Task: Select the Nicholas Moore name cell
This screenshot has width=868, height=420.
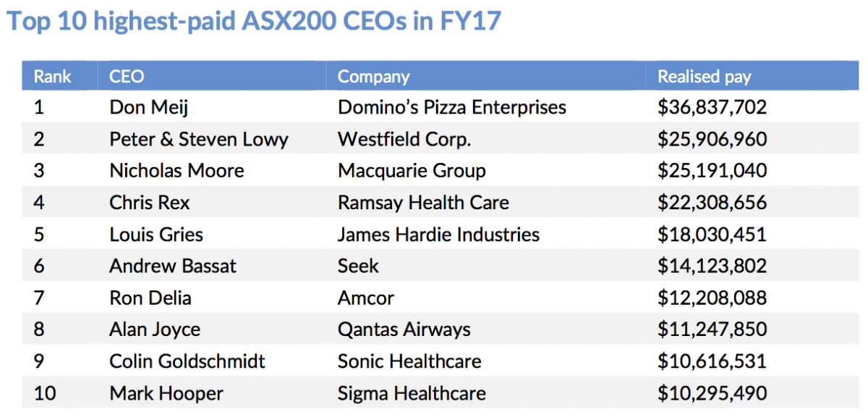Action: pyautogui.click(x=176, y=170)
